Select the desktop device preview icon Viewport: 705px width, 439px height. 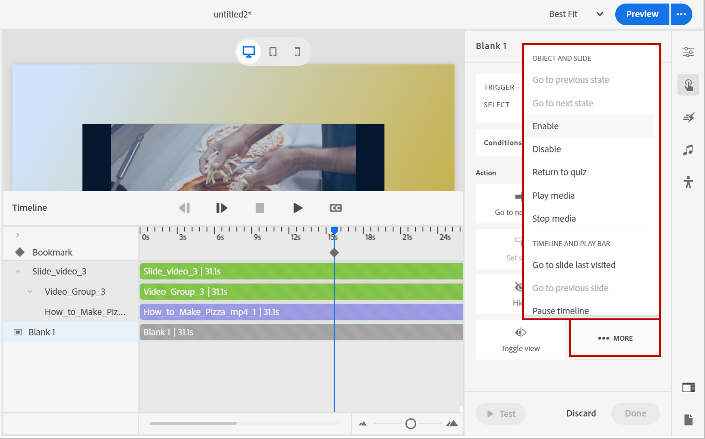[x=249, y=51]
